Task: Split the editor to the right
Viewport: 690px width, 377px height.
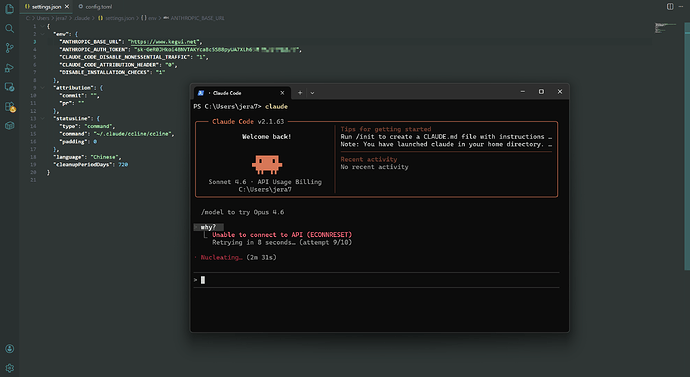Action: tap(670, 7)
